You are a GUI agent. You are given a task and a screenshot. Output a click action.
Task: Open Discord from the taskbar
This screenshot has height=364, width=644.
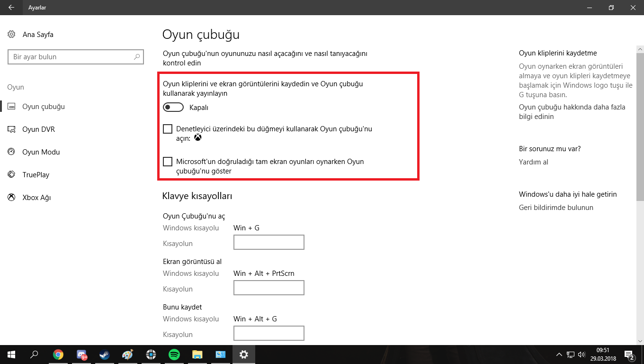[x=81, y=355]
